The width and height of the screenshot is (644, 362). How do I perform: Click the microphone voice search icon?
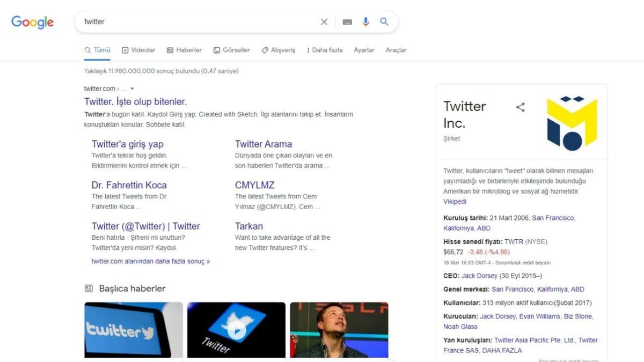[x=365, y=21]
